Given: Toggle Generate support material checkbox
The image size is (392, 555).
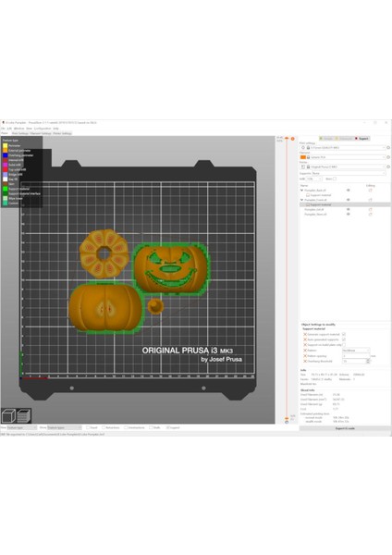Looking at the screenshot, I should (344, 334).
